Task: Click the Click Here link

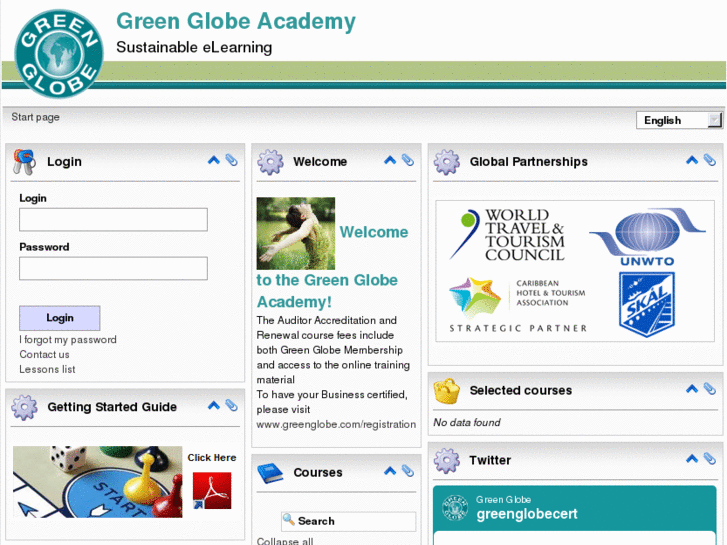Action: tap(212, 457)
